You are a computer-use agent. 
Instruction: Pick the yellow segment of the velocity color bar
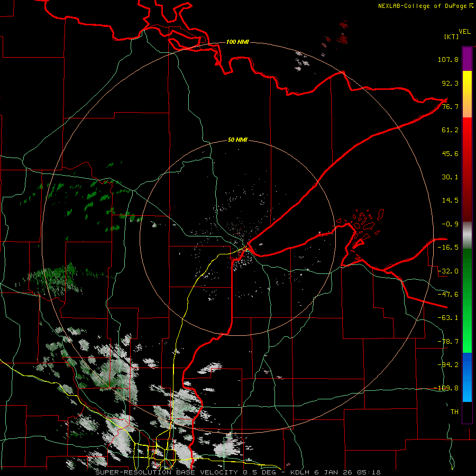point(467,94)
